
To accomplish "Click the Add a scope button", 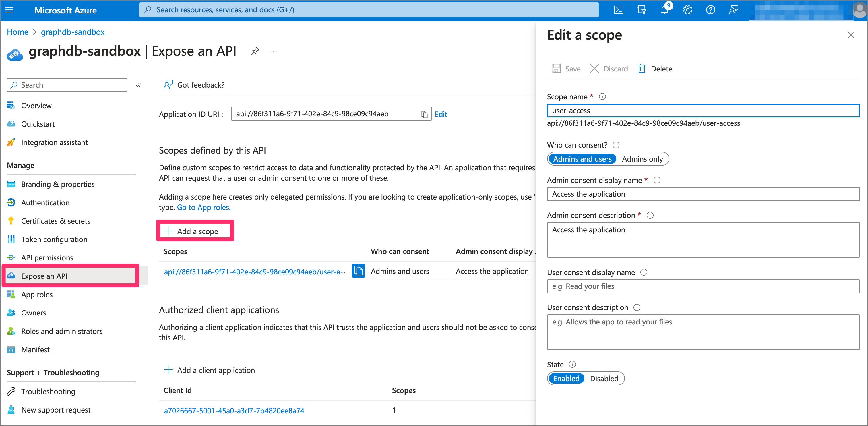I will [x=195, y=231].
